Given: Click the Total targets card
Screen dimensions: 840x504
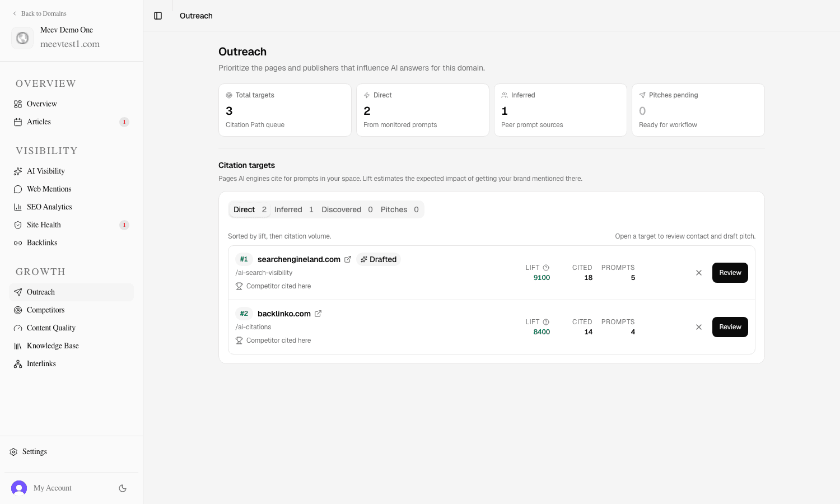Looking at the screenshot, I should click(285, 110).
